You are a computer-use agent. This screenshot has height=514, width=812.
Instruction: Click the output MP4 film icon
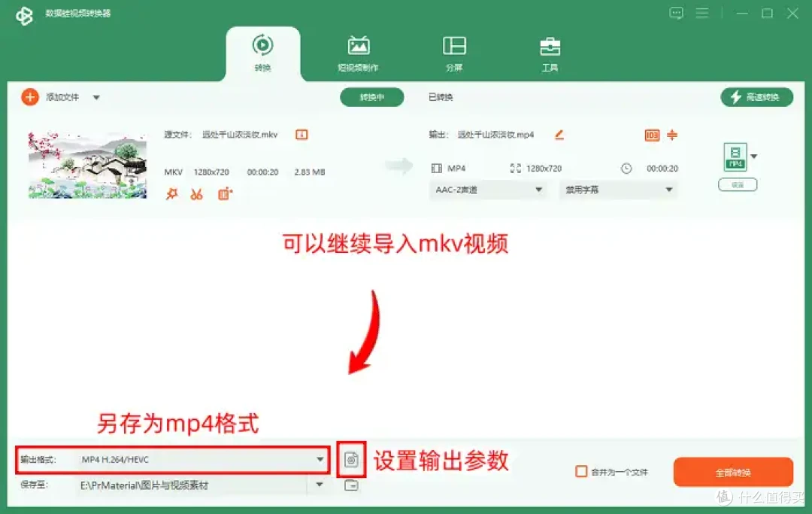click(x=437, y=169)
